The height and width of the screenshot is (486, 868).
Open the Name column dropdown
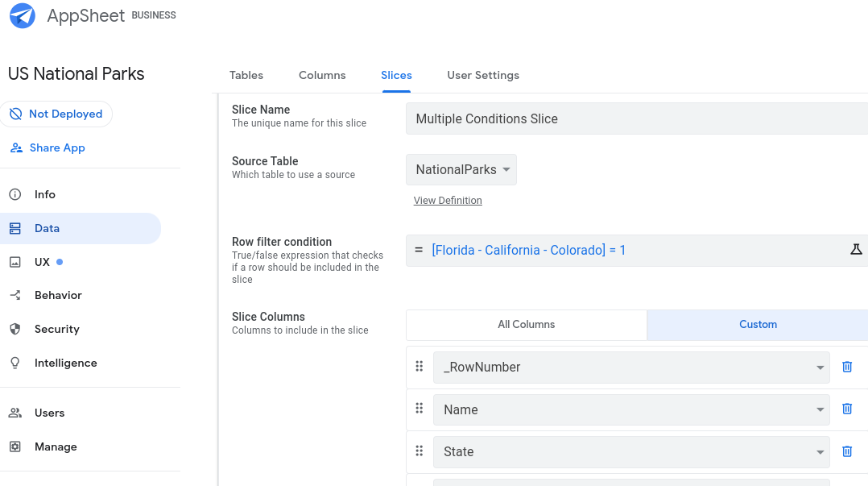click(631, 409)
